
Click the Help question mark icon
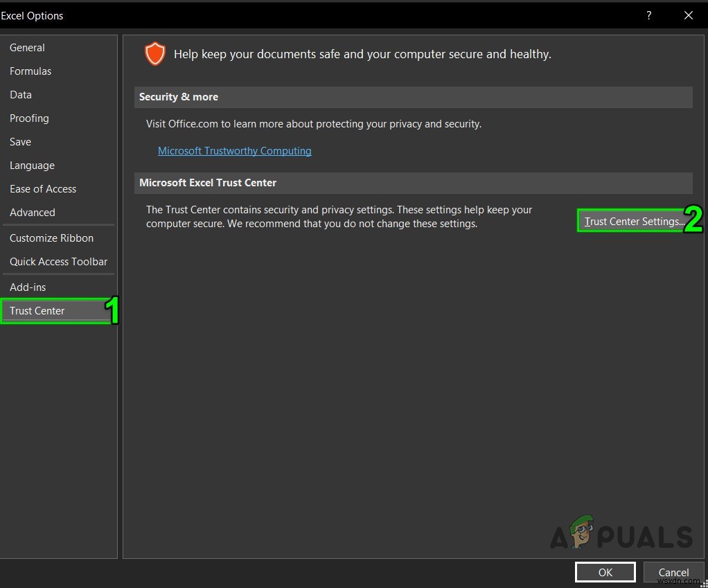649,15
